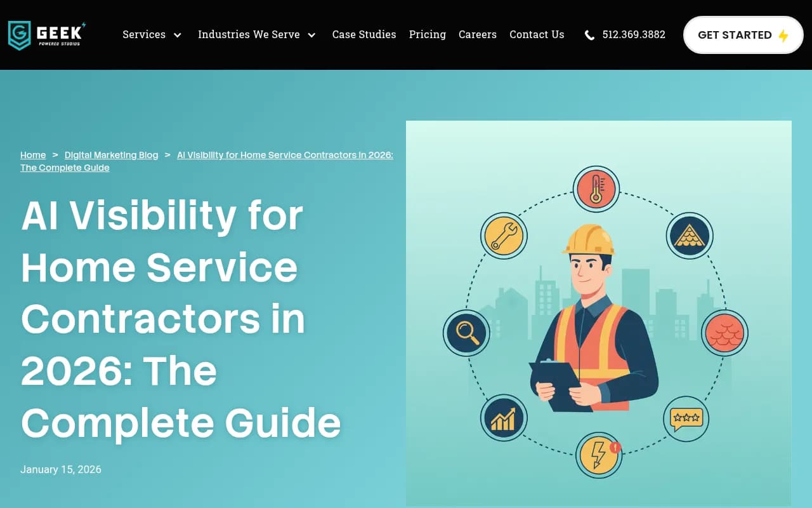Click the GET STARTED button
The image size is (812, 508).
tap(743, 35)
